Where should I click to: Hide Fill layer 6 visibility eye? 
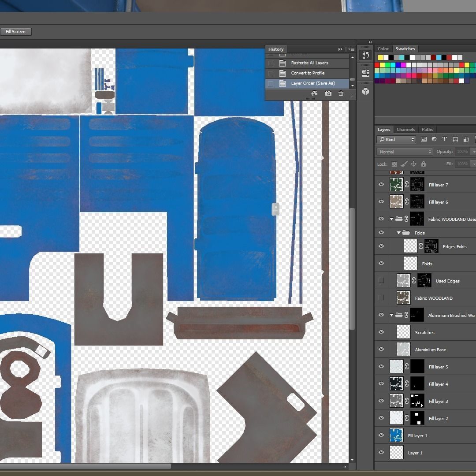tap(381, 201)
